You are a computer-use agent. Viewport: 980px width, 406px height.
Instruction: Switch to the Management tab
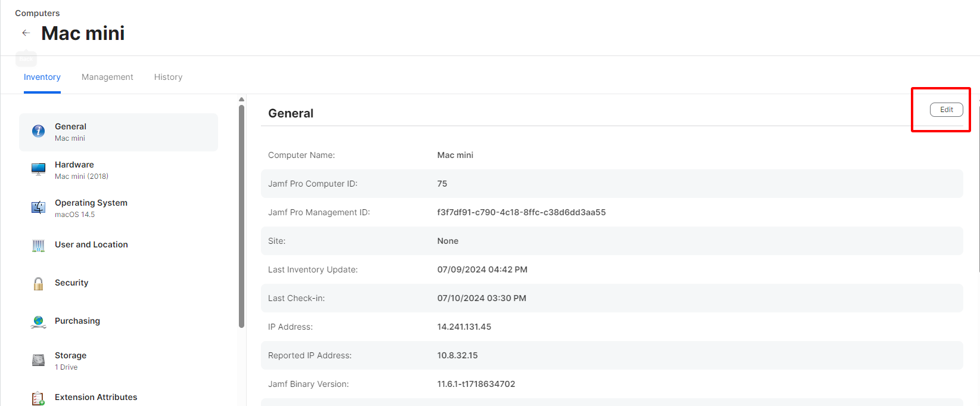tap(107, 77)
